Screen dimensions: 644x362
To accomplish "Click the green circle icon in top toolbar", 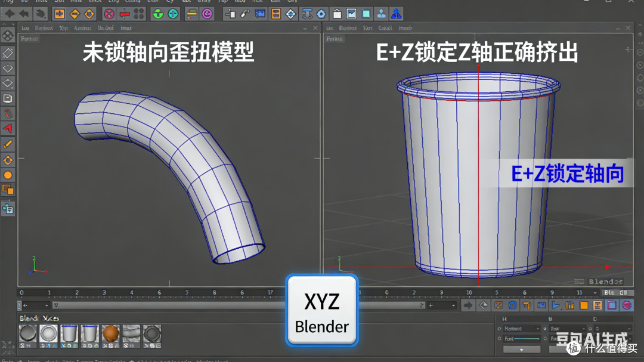I will tap(158, 14).
